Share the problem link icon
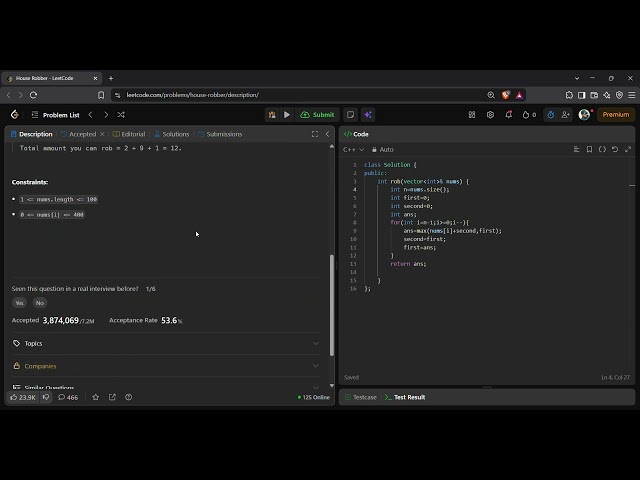This screenshot has height=480, width=640. point(112,397)
